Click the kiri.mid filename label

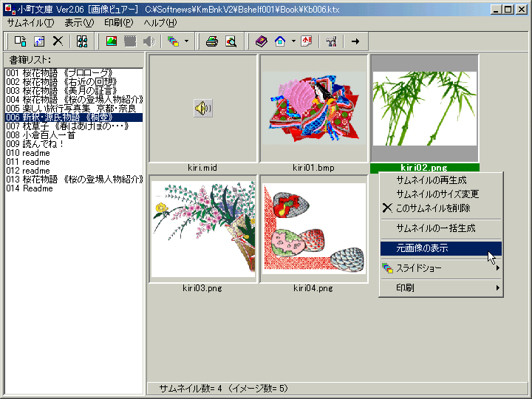pyautogui.click(x=202, y=167)
